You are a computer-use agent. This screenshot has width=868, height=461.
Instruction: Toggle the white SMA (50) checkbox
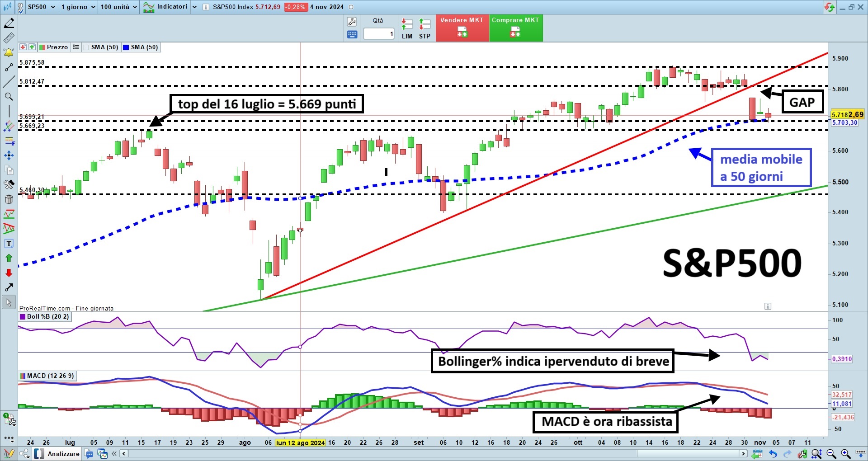86,47
